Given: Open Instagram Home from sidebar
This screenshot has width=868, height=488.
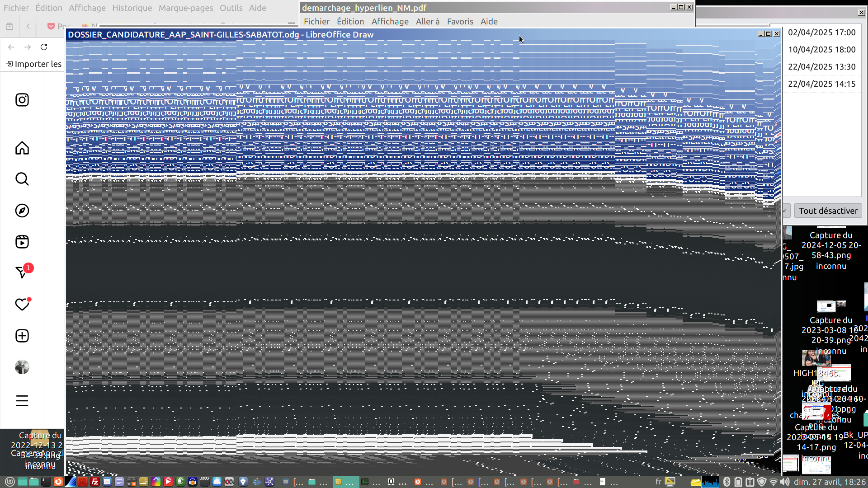Looking at the screenshot, I should pos(22,148).
